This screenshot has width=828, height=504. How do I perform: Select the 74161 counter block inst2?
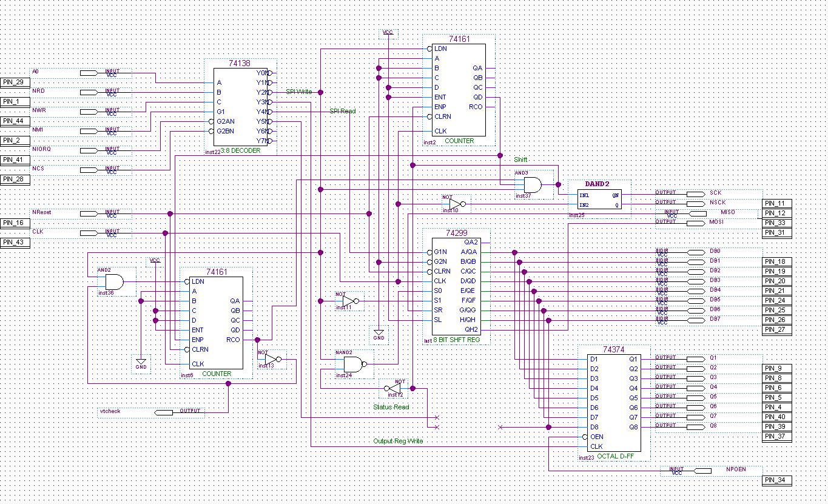tap(459, 90)
